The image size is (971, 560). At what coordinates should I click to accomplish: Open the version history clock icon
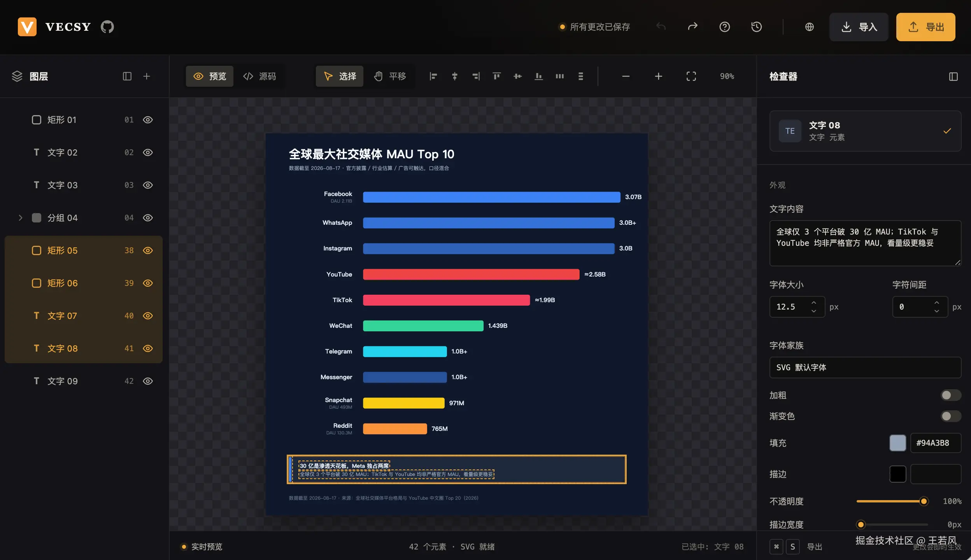(756, 27)
